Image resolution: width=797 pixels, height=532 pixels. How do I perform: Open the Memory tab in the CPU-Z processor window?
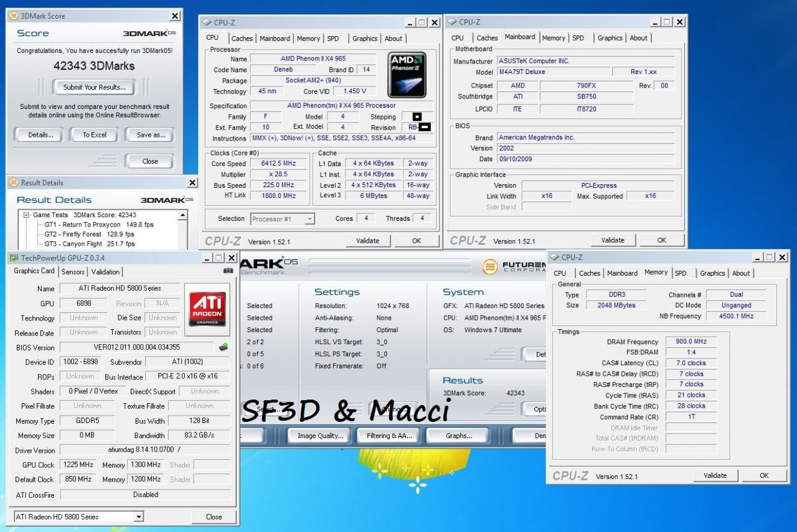pyautogui.click(x=308, y=39)
